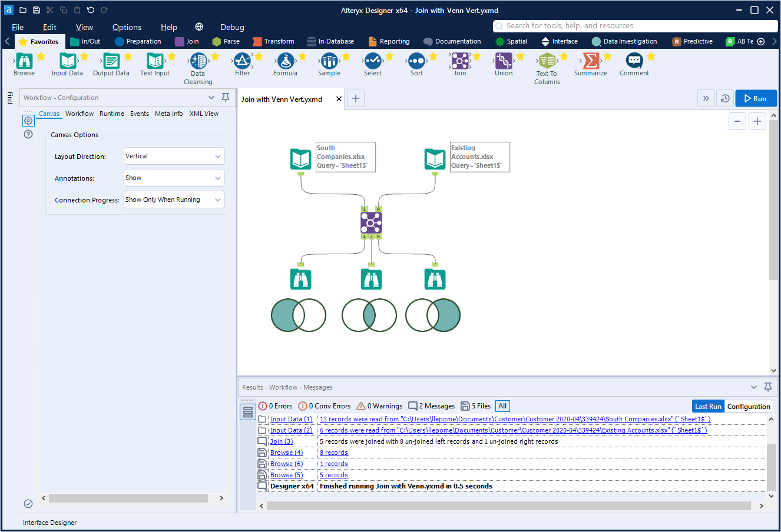Open the 8 records link in Results
The width and height of the screenshot is (781, 532).
[x=333, y=452]
